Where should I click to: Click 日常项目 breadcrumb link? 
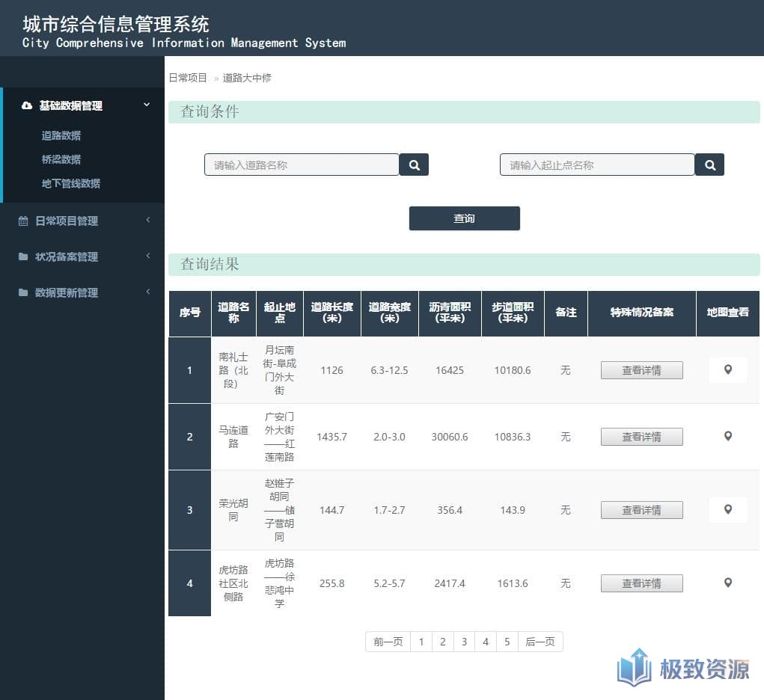click(188, 78)
